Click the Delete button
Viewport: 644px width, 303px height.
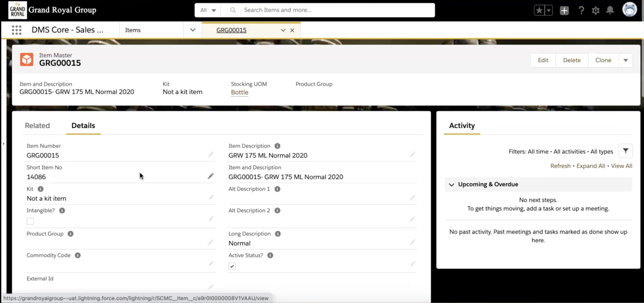(x=572, y=60)
